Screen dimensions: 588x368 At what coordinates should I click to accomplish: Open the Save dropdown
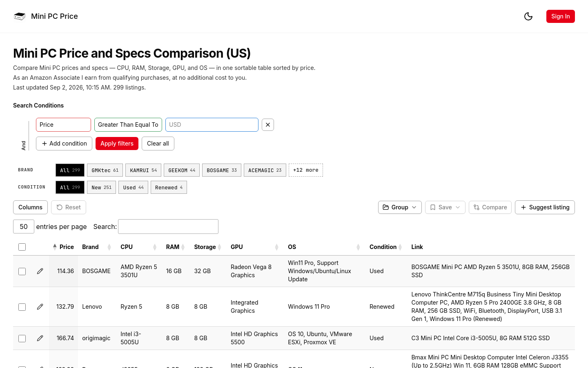445,207
